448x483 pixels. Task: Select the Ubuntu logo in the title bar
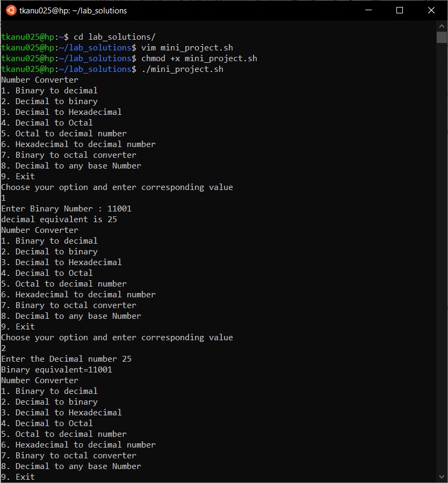pos(11,10)
